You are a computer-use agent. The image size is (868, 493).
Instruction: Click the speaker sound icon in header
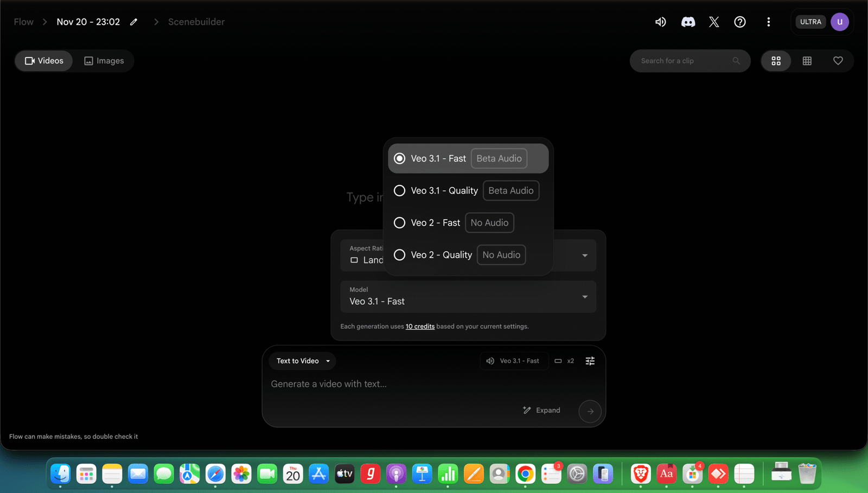point(660,22)
